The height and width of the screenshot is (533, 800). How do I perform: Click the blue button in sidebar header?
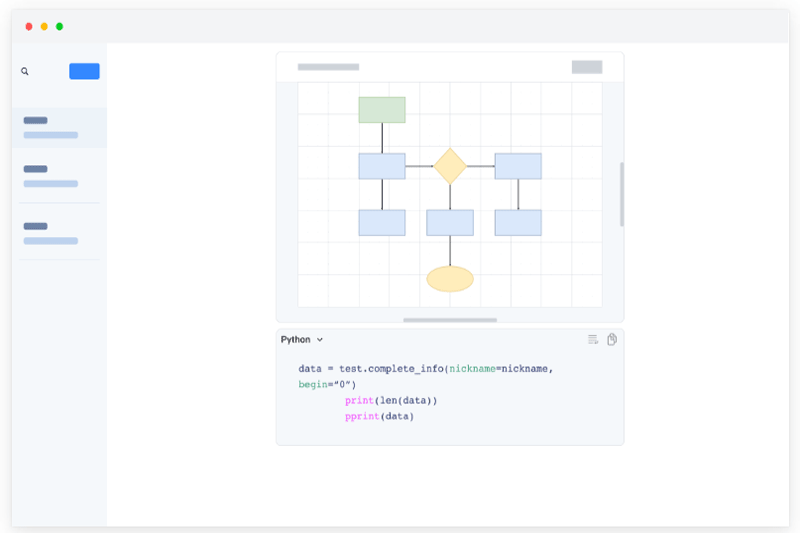84,71
